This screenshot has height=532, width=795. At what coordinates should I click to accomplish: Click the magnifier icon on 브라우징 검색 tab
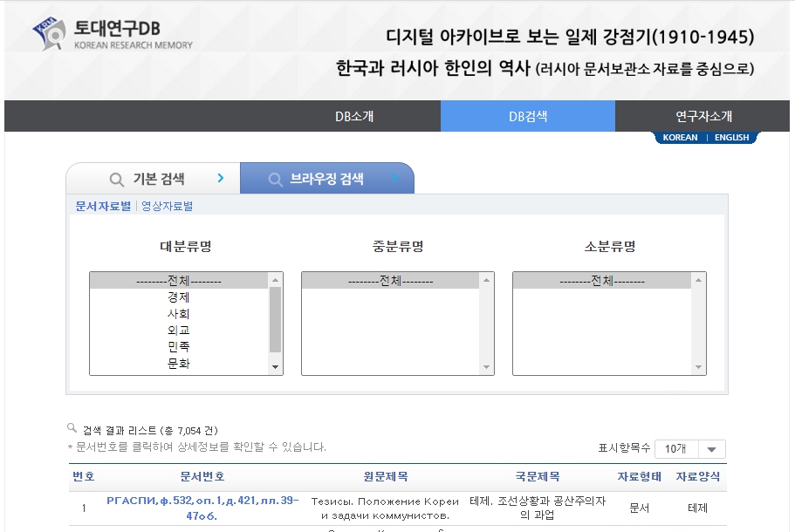coord(276,180)
